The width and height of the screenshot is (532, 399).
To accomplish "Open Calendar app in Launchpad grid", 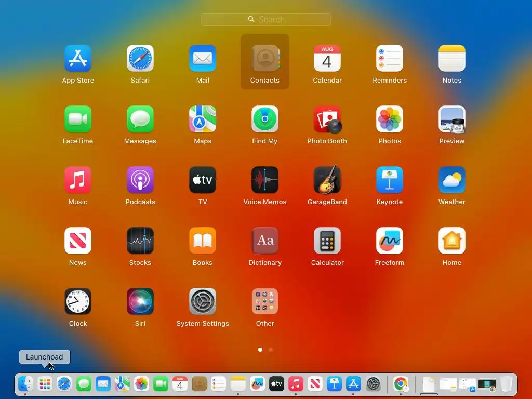I will pyautogui.click(x=327, y=58).
